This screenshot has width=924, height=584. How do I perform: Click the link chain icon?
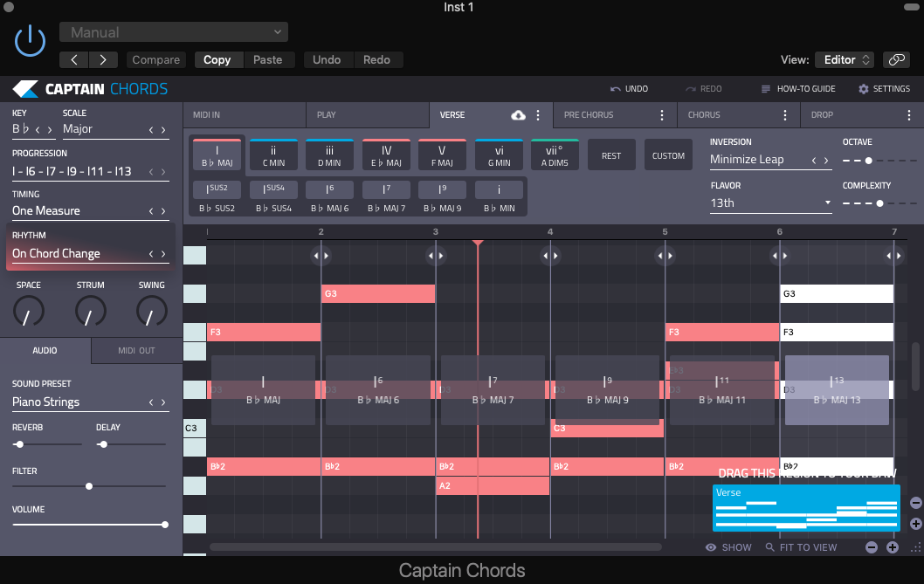(x=896, y=59)
